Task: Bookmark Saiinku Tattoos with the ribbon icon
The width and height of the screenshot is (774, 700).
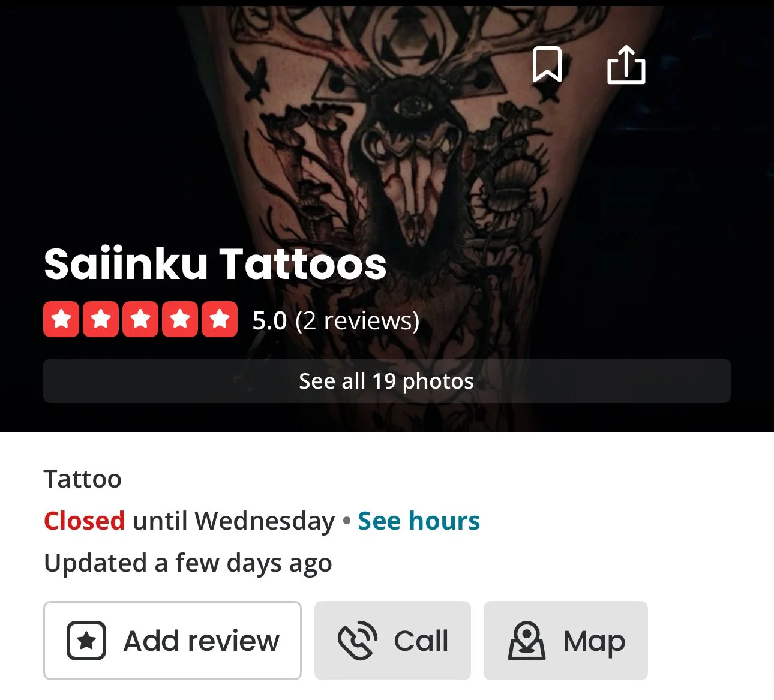Action: click(x=547, y=64)
